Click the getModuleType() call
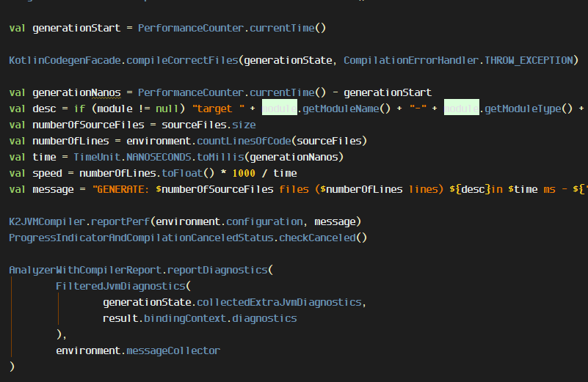588x382 pixels. pos(529,109)
